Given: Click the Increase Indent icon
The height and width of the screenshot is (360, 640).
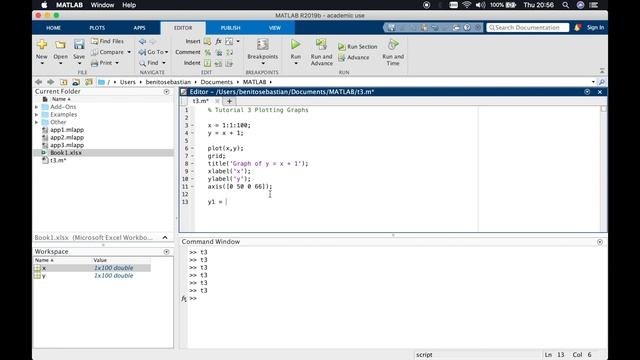Looking at the screenshot, I should (x=218, y=63).
